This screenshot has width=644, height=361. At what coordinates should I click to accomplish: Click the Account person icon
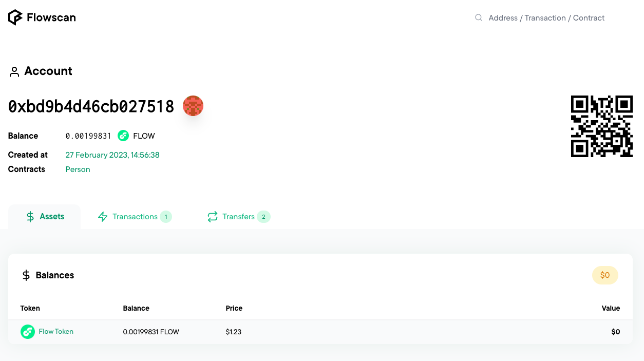(x=14, y=72)
